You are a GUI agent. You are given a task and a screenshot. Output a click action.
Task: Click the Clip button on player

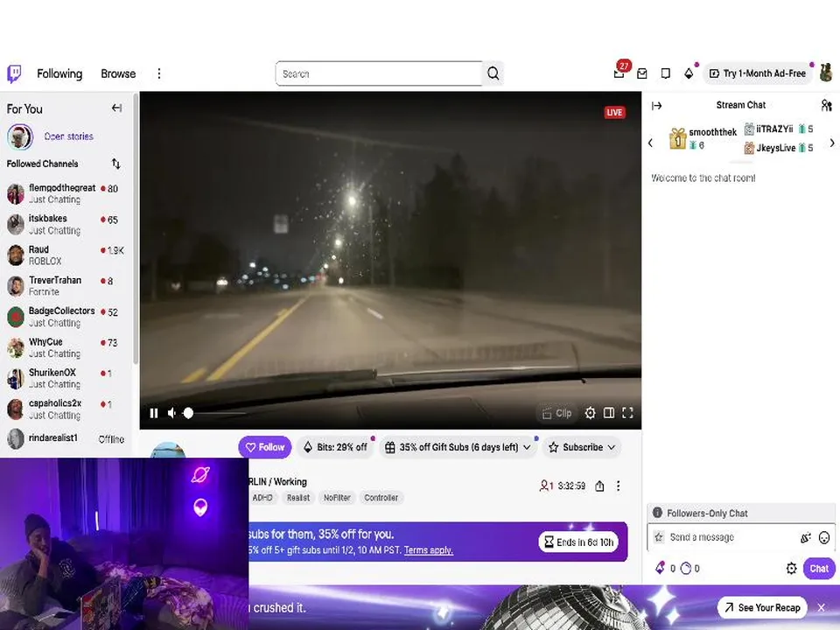coord(556,413)
